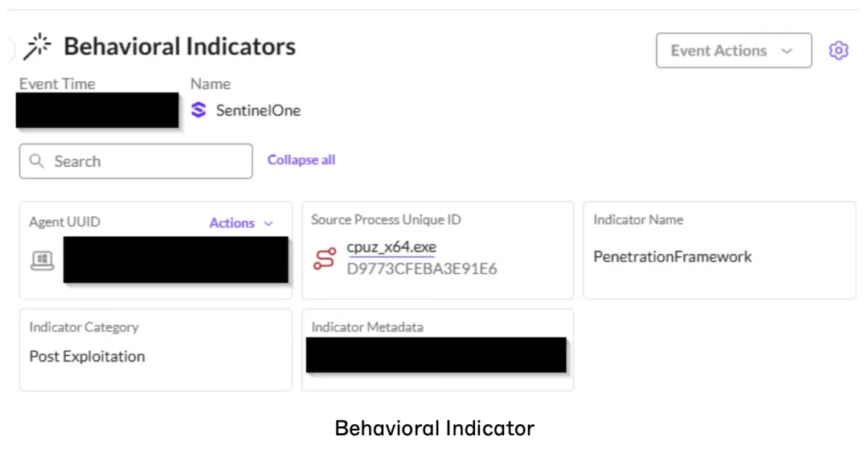Screen dimensions: 868x449
Task: Click the redacted Indicator Metadata value
Action: [436, 355]
